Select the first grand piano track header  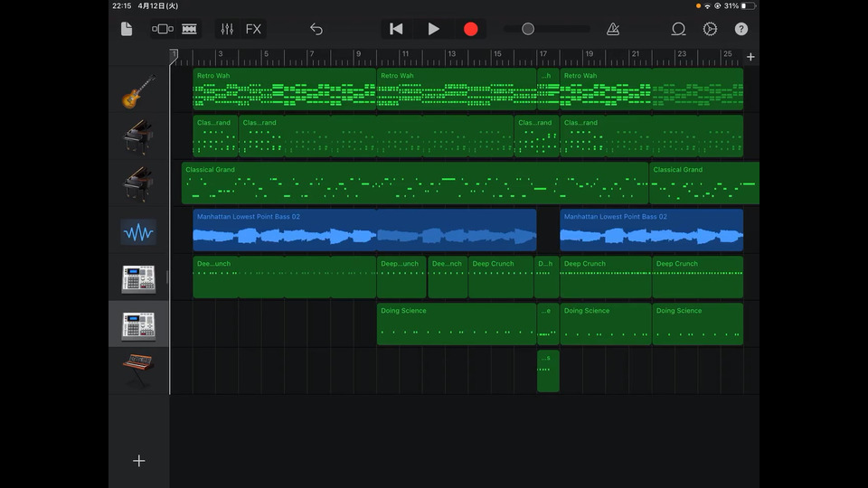(138, 136)
